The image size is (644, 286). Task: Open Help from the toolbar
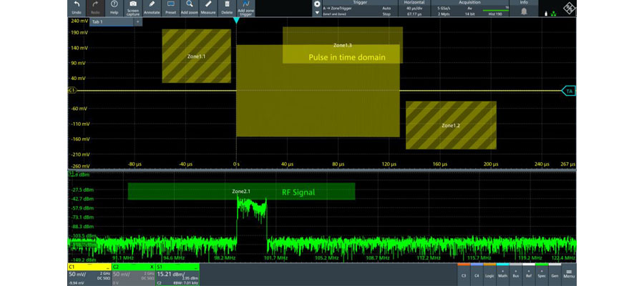pyautogui.click(x=114, y=7)
